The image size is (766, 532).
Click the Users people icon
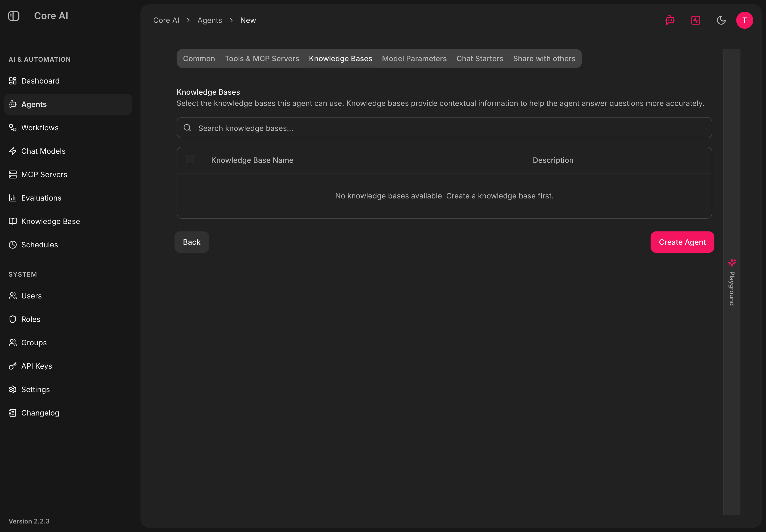13,296
